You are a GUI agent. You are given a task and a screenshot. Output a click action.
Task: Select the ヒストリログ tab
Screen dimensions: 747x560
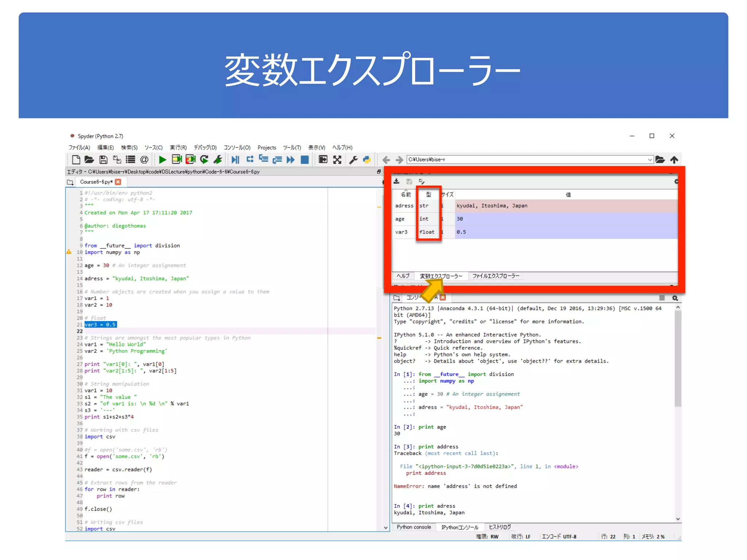pos(500,527)
